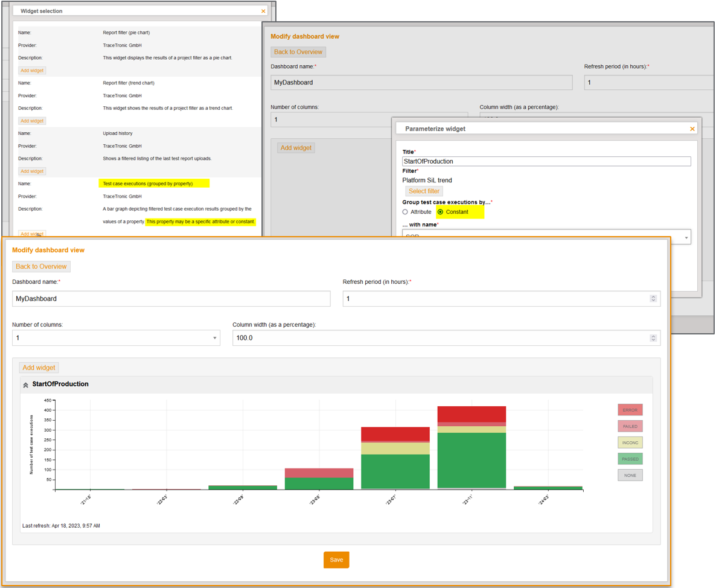Add the Upload history widget
716x588 pixels.
tap(31, 171)
